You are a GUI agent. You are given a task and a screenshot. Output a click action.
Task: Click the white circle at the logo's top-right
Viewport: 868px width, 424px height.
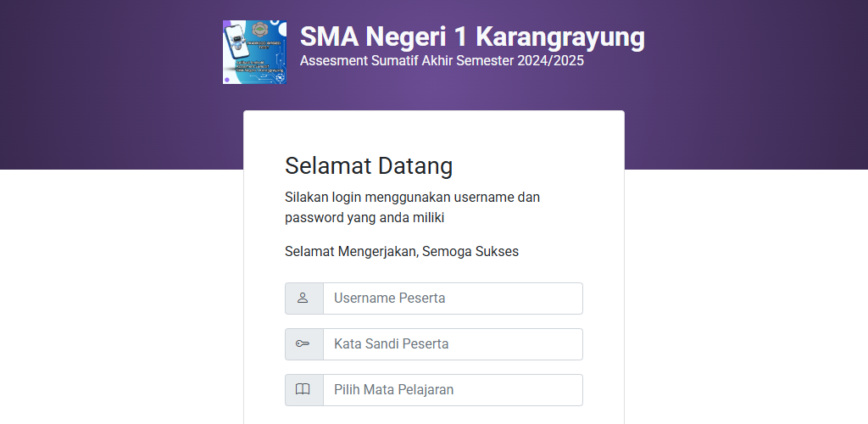click(282, 30)
